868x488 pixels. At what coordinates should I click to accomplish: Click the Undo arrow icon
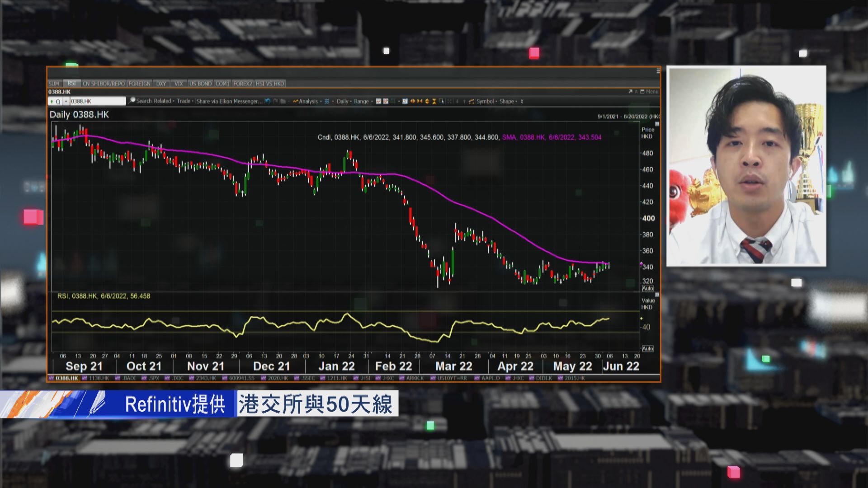[267, 101]
